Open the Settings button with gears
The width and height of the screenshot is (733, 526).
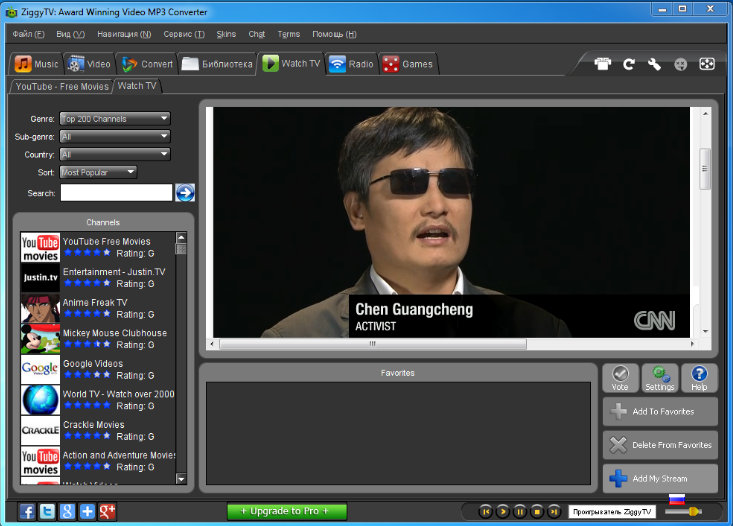point(660,378)
